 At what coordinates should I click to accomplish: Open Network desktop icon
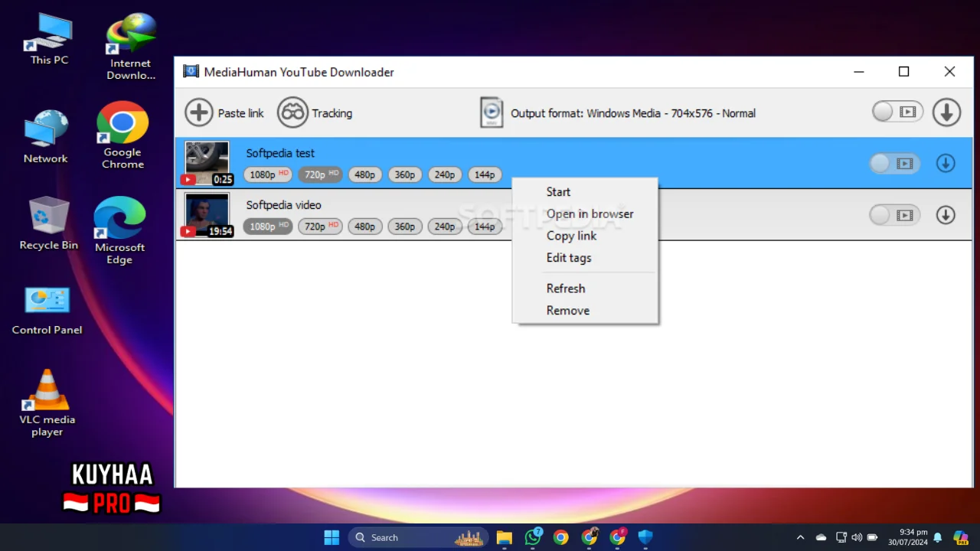[x=46, y=138]
